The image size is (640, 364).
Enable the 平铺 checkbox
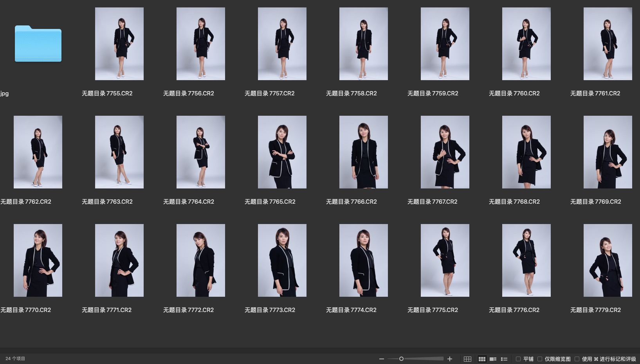click(518, 359)
